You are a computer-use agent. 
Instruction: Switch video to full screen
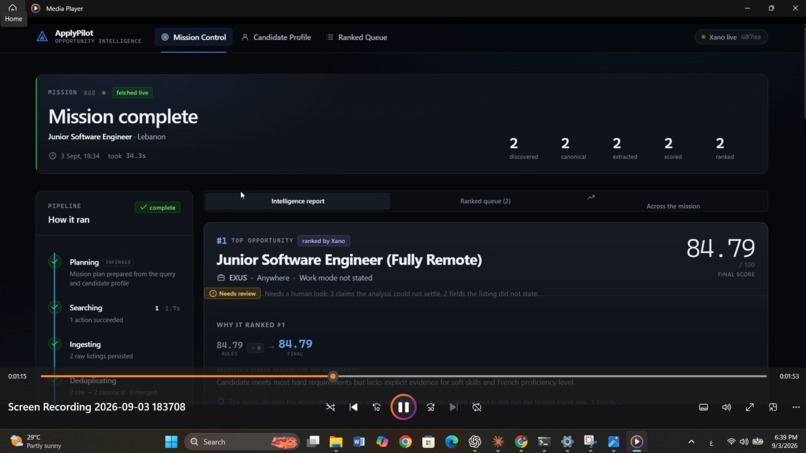749,407
